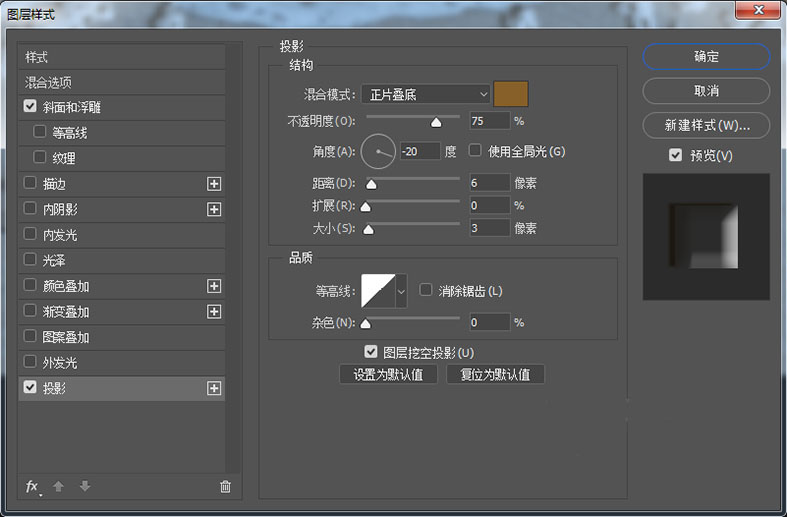Open the fx add-style menu icon
Screen dimensions: 787x517
(33, 486)
